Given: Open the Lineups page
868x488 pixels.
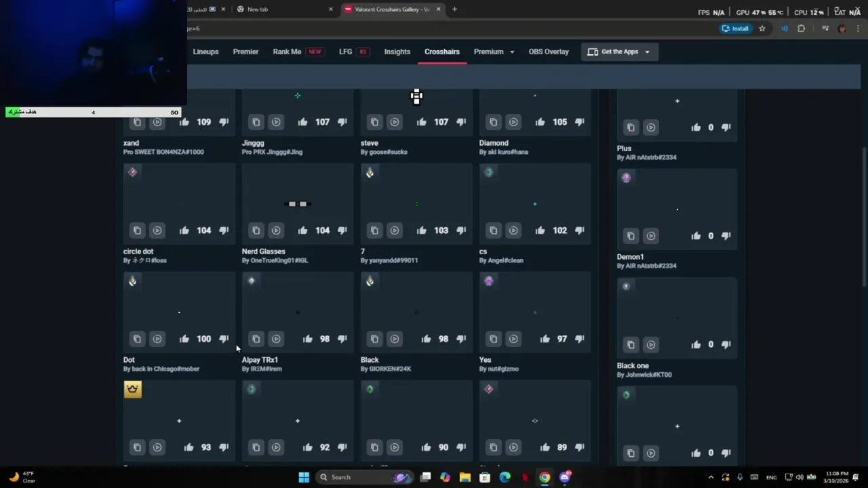Looking at the screenshot, I should [205, 52].
